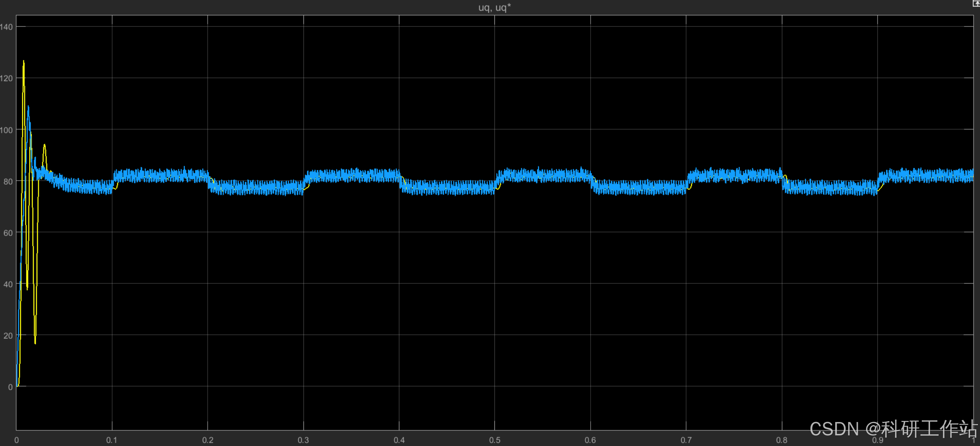
Task: Click the x-axis tick label 0.4
Action: [x=399, y=440]
